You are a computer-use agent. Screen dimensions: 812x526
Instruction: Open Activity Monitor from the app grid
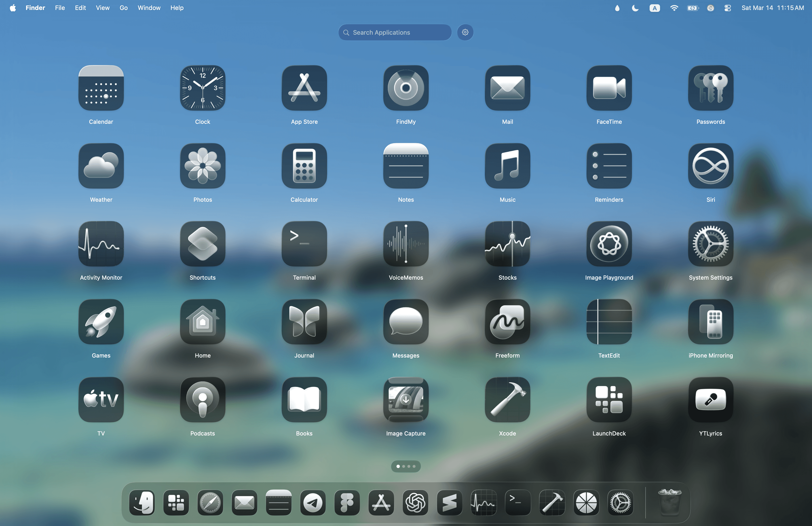click(x=101, y=244)
